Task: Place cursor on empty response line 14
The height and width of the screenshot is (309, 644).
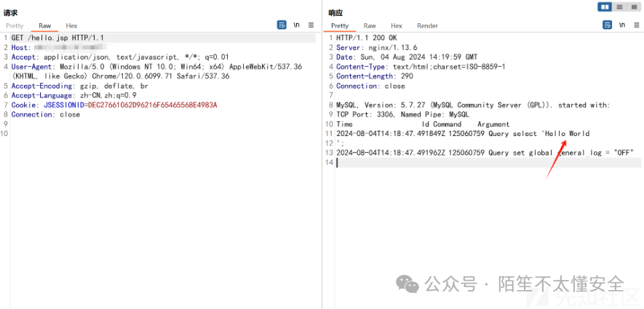Action: point(488,163)
